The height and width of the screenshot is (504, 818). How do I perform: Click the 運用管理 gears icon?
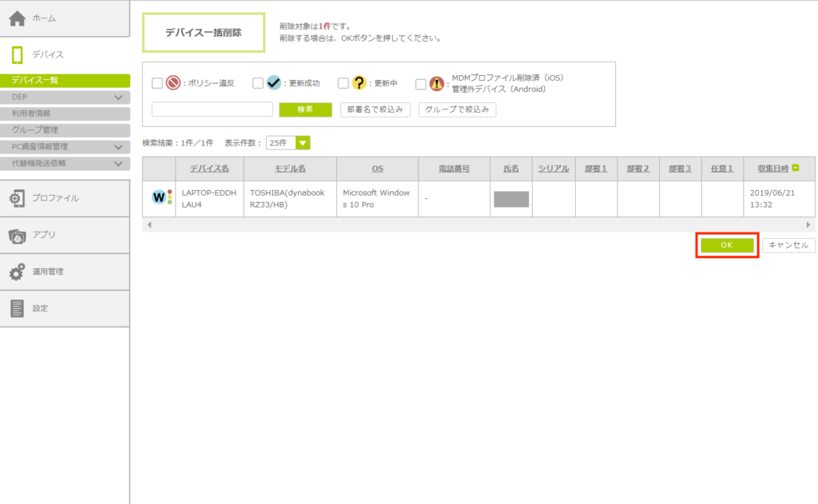(18, 272)
